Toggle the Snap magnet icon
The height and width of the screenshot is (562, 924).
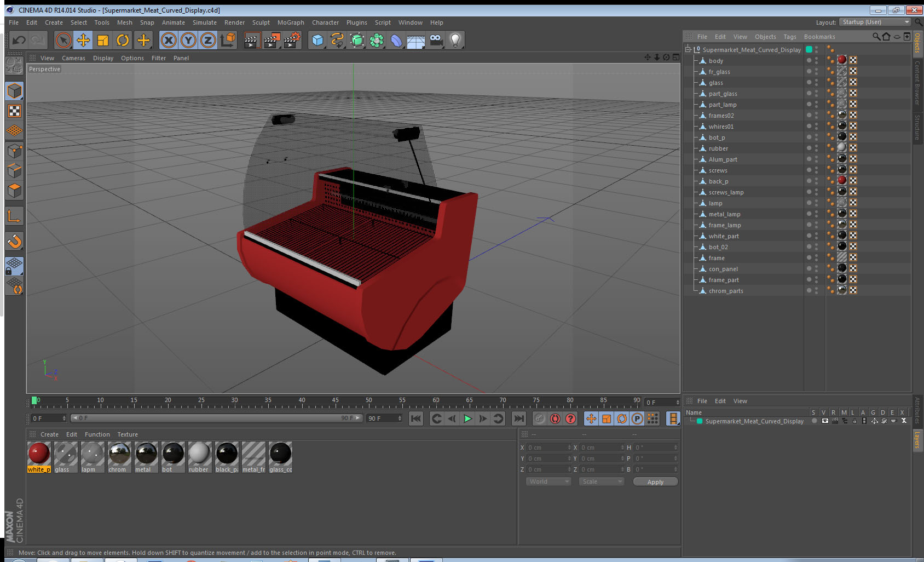[x=14, y=241]
